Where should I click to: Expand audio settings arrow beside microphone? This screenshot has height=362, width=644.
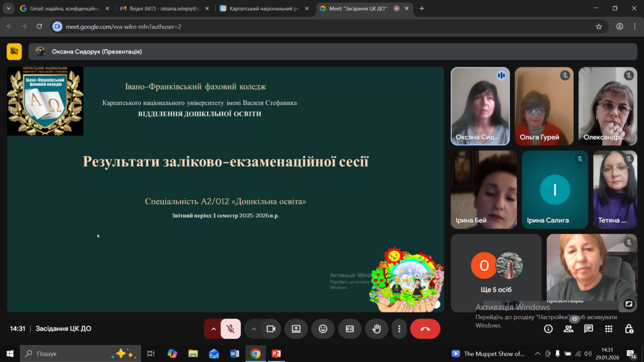213,329
